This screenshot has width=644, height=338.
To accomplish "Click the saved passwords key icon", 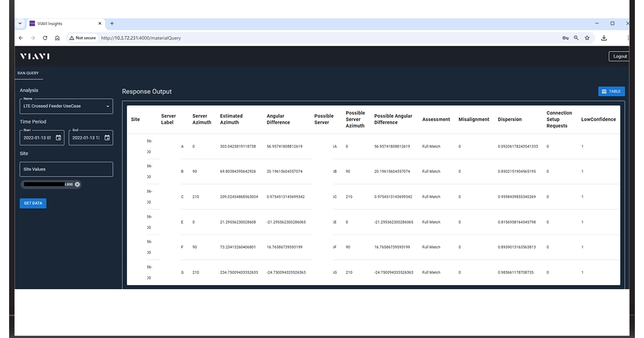I will [565, 38].
